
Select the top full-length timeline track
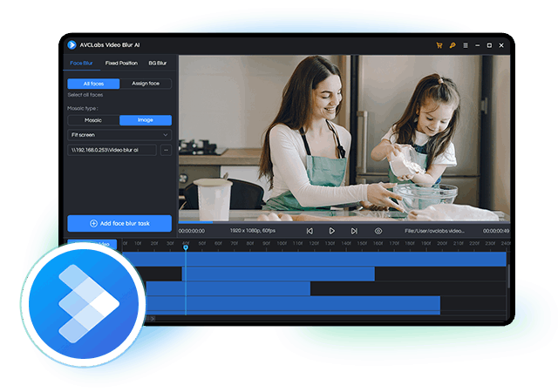(314, 259)
